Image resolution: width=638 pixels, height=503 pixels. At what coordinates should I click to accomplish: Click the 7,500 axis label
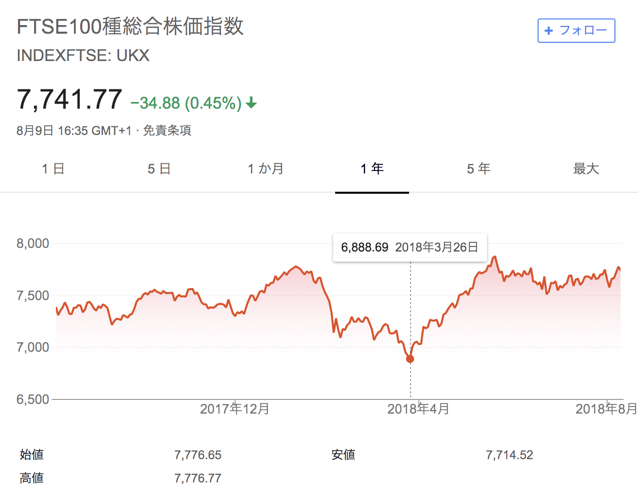pos(33,295)
